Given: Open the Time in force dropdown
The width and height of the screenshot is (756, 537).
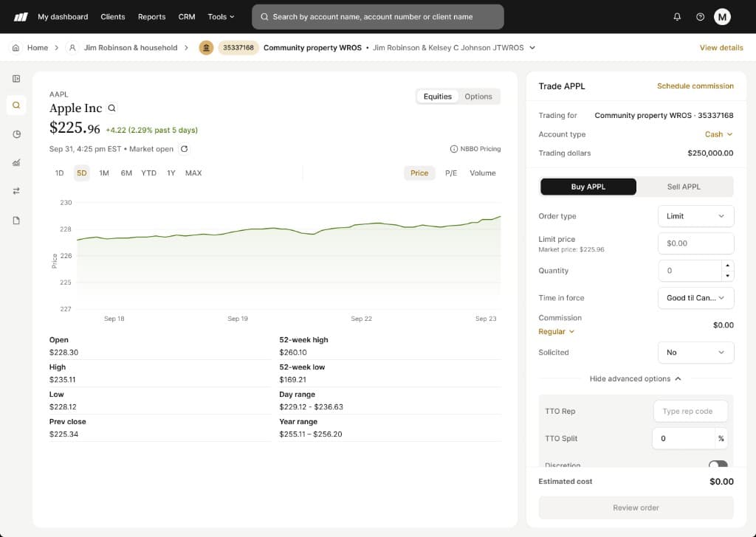Looking at the screenshot, I should (x=695, y=298).
